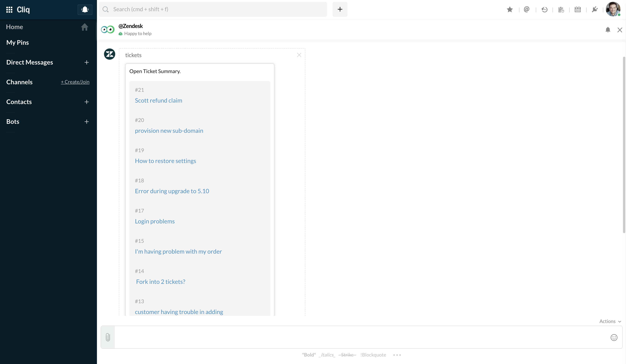Open mentions via the @ icon

[x=526, y=10]
